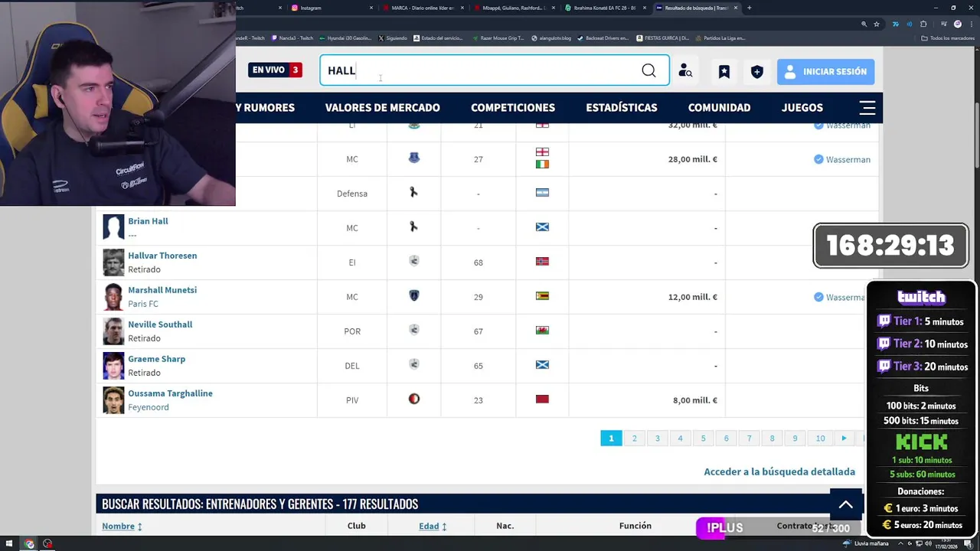Click the Iniciar Sesión button
The height and width of the screenshot is (551, 980).
point(825,71)
